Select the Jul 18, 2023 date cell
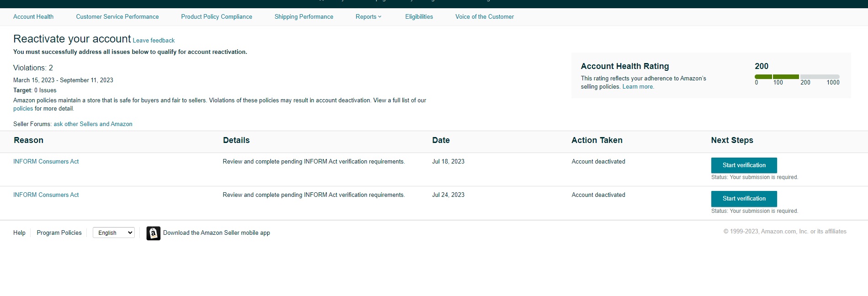This screenshot has width=868, height=296. click(x=448, y=162)
